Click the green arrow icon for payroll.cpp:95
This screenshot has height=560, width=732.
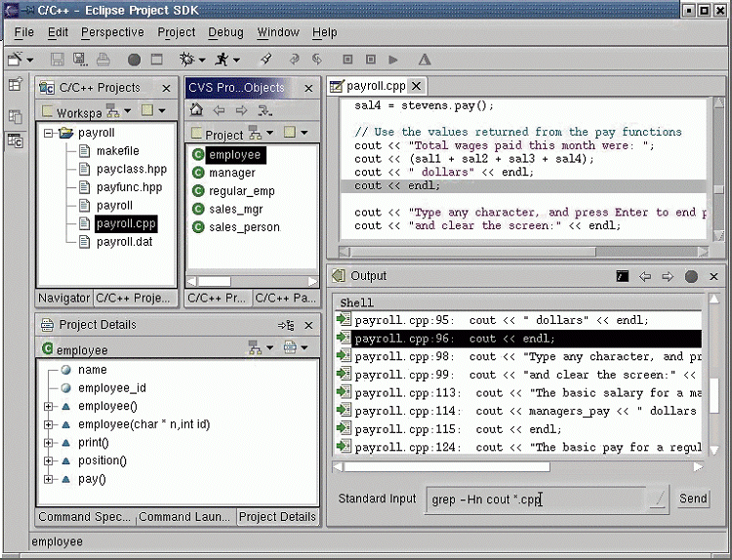coord(345,320)
